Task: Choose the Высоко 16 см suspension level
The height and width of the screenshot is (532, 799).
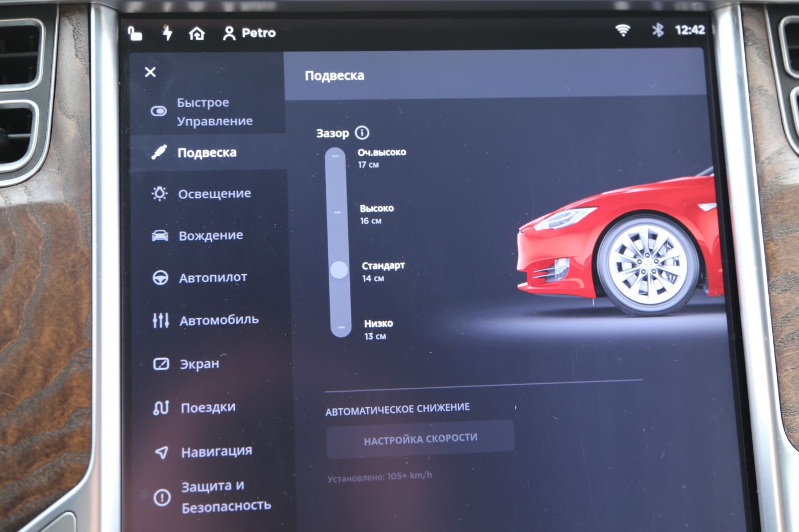Action: point(336,212)
